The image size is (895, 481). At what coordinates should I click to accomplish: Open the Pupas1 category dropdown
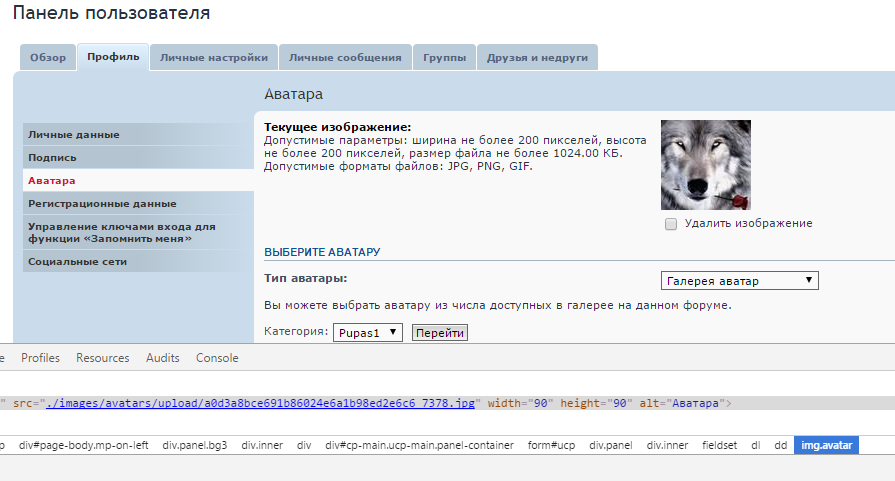click(x=366, y=332)
